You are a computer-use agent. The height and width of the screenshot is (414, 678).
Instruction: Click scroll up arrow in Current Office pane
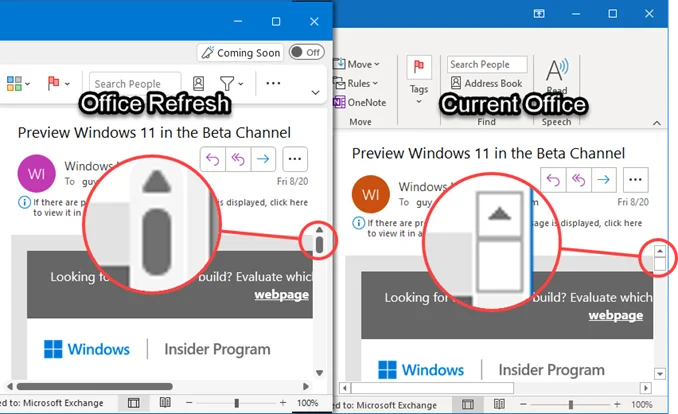pos(660,251)
